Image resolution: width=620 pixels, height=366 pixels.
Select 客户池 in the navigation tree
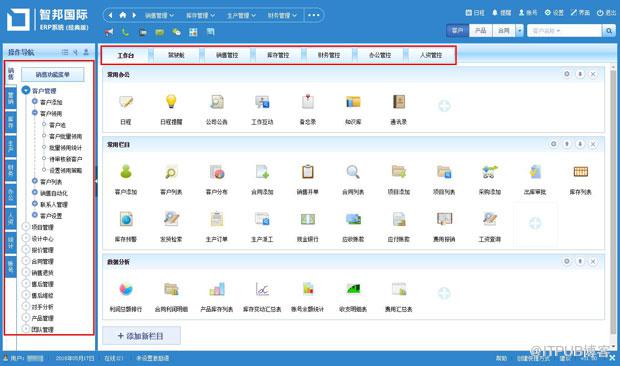click(x=57, y=125)
